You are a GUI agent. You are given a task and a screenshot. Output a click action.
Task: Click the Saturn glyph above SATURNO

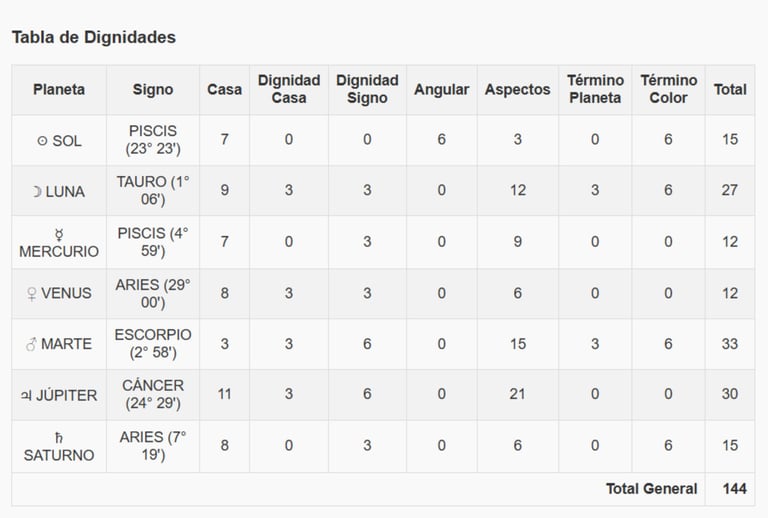tap(59, 437)
